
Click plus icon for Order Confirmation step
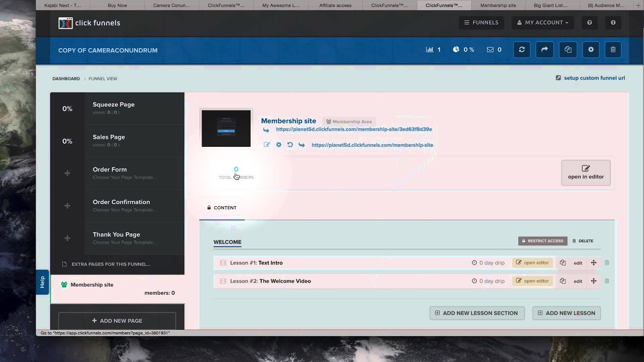[x=67, y=206]
